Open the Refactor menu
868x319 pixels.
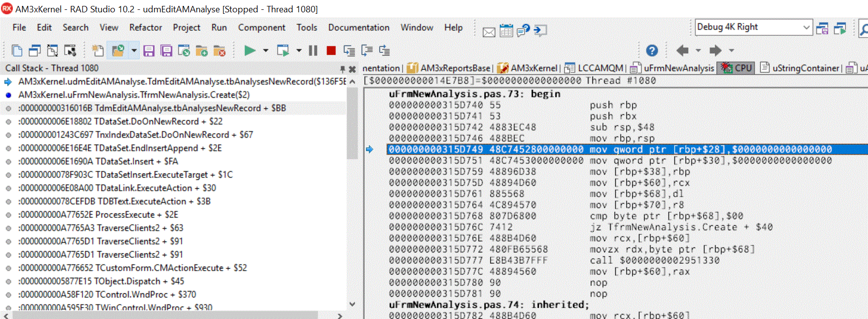click(x=145, y=28)
